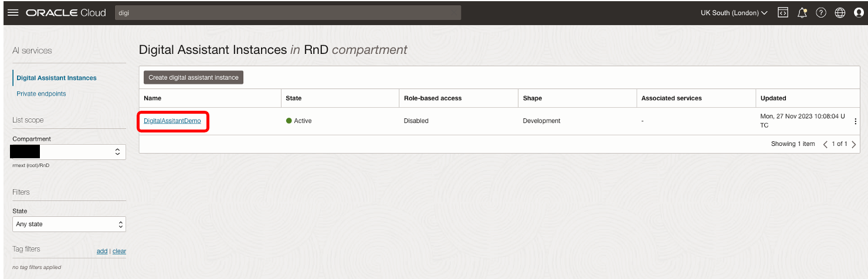868x279 pixels.
Task: Click the State column header
Action: click(x=293, y=98)
